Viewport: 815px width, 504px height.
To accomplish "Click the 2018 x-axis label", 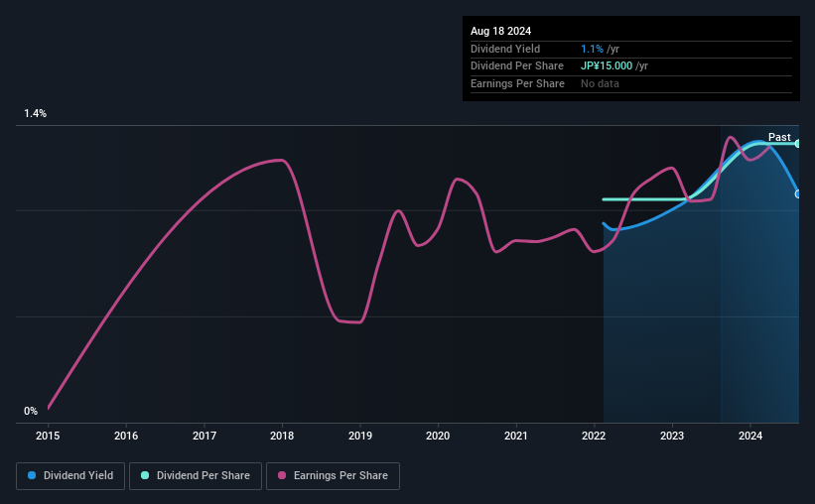I will pos(282,436).
